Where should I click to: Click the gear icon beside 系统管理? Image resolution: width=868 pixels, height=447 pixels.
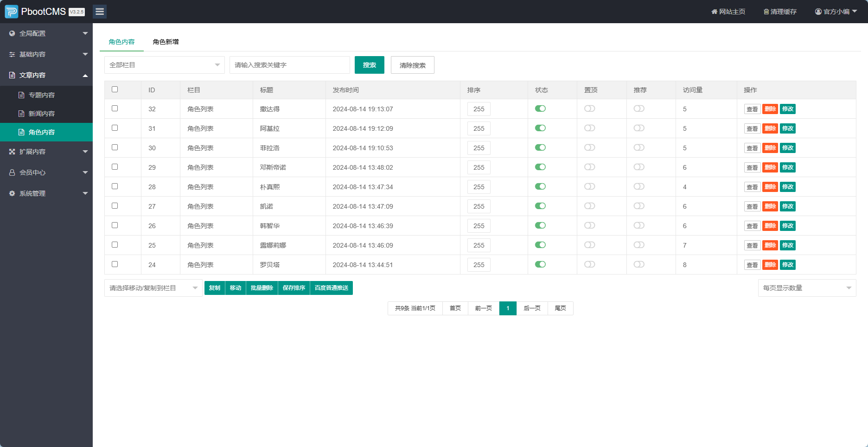point(12,193)
